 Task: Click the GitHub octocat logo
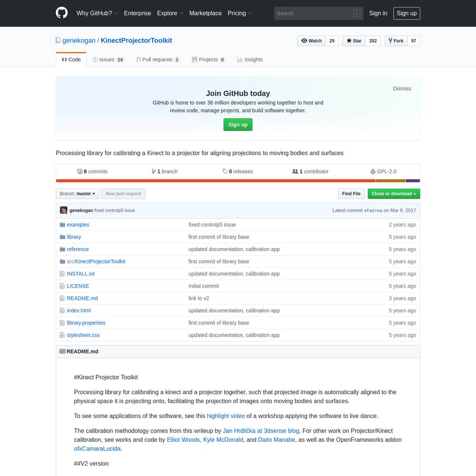[61, 13]
